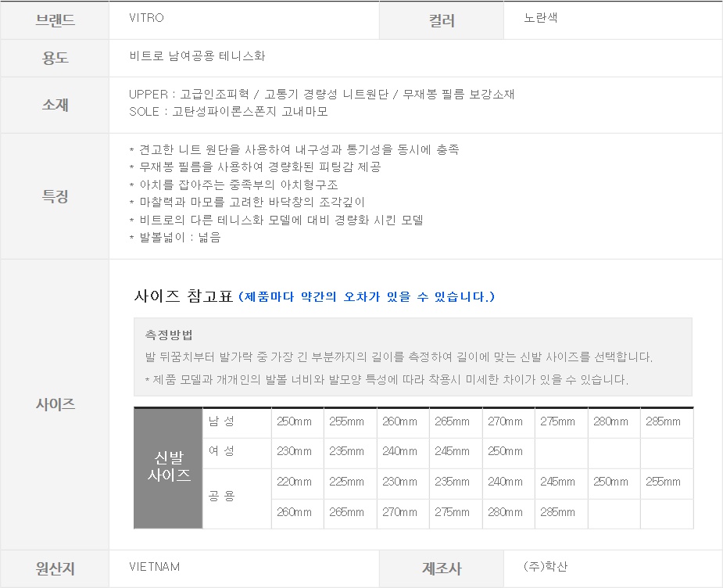Select the 여 성 row label
Image resolution: width=723 pixels, height=588 pixels.
[221, 451]
